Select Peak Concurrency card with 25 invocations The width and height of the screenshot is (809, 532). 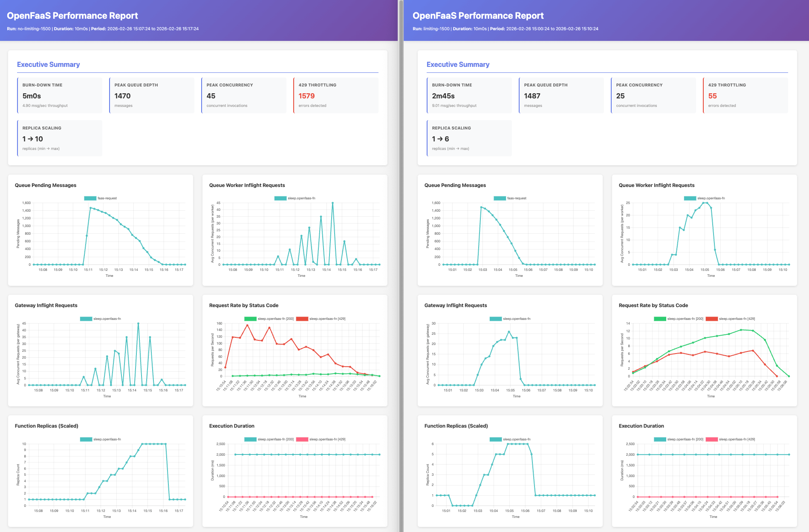(653, 95)
